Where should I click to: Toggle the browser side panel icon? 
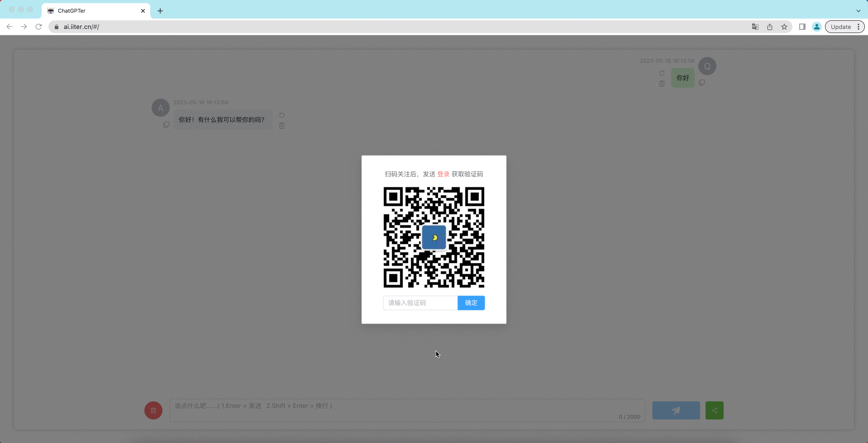(x=802, y=27)
